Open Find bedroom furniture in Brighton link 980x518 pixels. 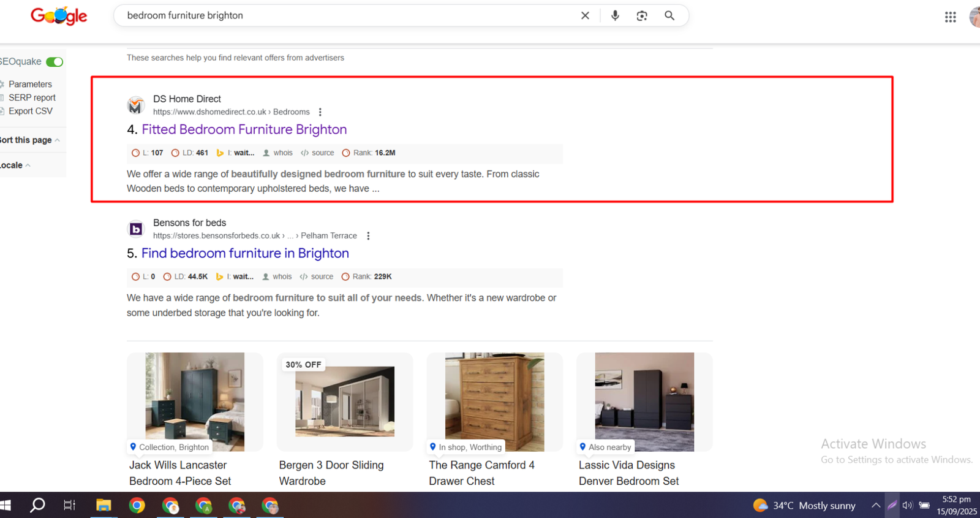245,253
